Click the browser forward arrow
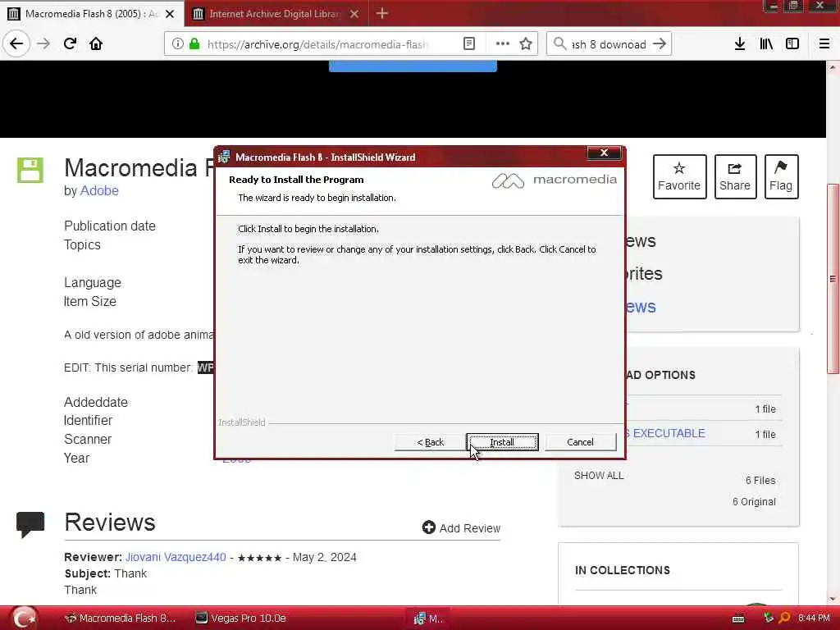The width and height of the screenshot is (840, 630). pos(43,44)
